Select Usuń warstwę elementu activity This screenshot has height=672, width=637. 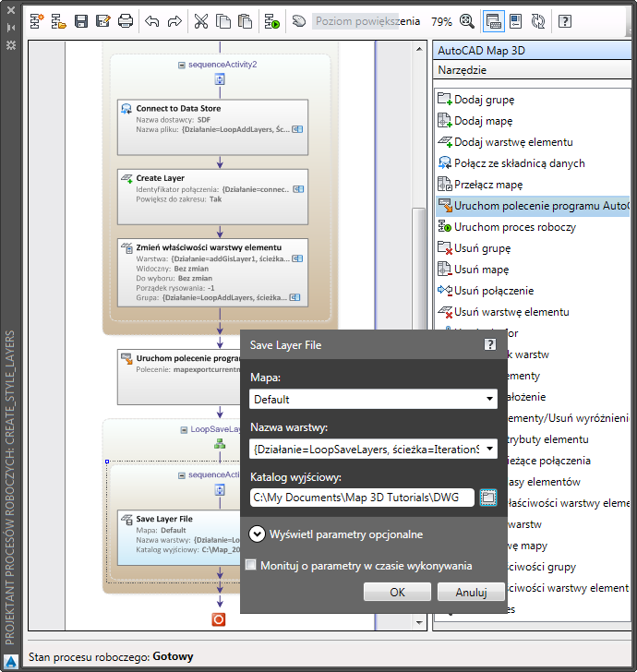533,312
